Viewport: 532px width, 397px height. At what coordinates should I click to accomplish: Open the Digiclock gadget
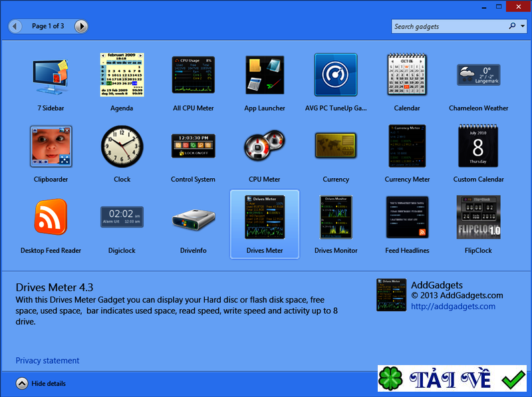tap(122, 217)
